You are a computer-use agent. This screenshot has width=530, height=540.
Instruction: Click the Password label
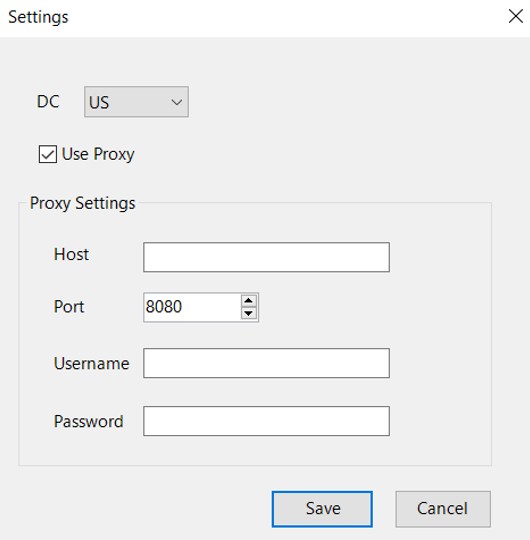pyautogui.click(x=89, y=421)
